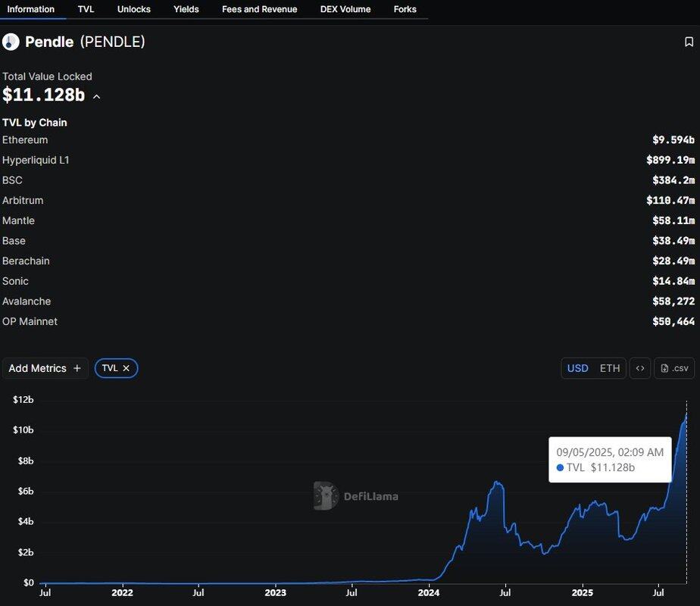Image resolution: width=700 pixels, height=606 pixels.
Task: Open the Information tab
Action: point(31,9)
